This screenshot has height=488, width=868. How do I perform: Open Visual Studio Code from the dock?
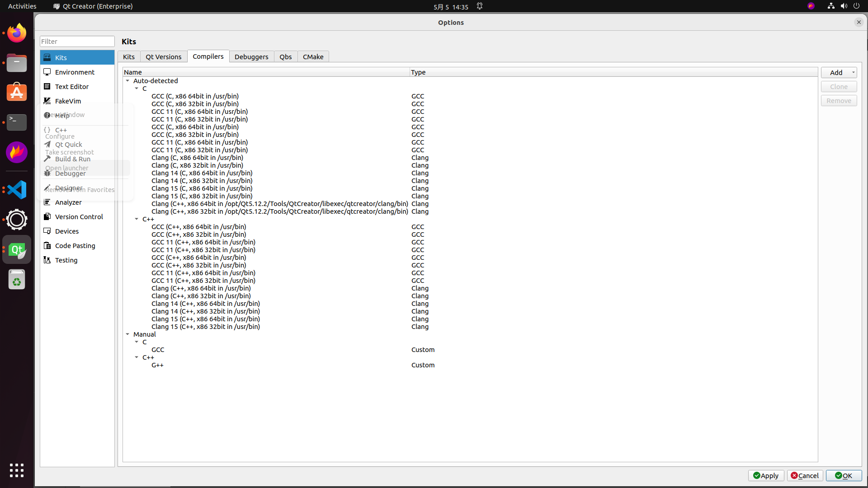click(17, 190)
